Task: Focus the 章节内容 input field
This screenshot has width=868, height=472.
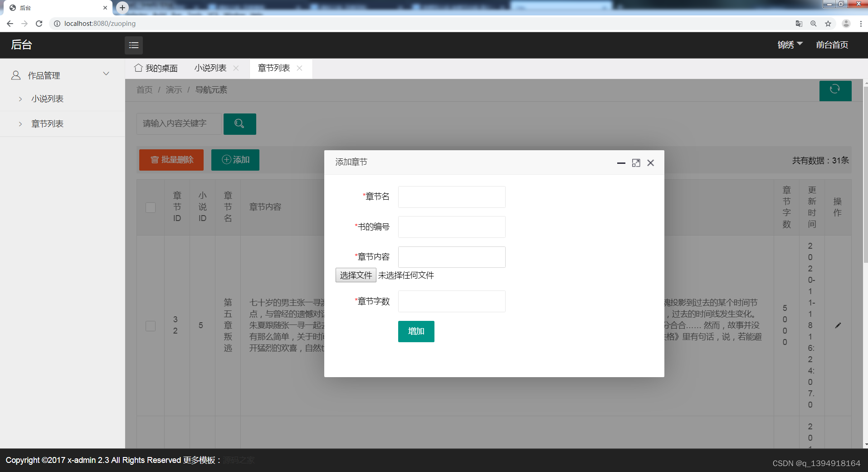Action: (452, 257)
